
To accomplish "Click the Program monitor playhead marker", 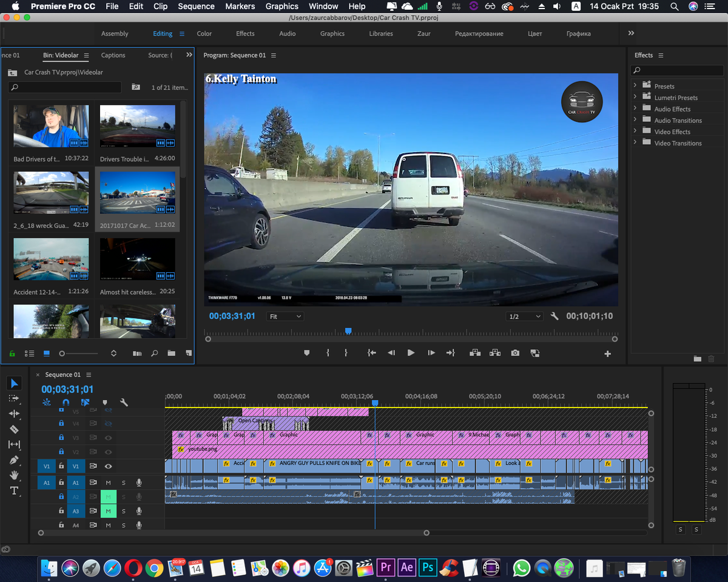I will tap(348, 331).
